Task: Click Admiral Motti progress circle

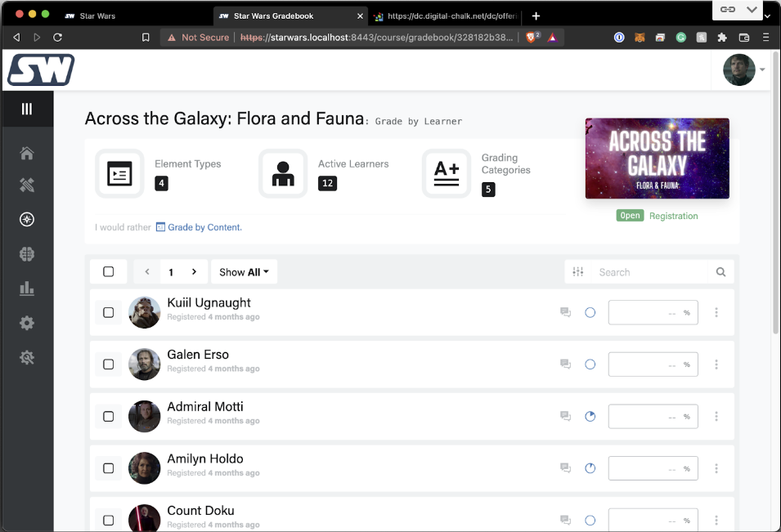Action: 590,416
